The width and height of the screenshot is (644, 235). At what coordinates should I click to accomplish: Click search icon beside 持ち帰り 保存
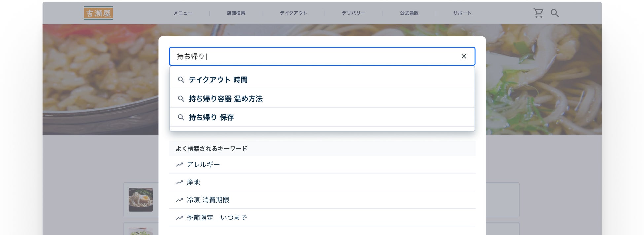tap(181, 117)
